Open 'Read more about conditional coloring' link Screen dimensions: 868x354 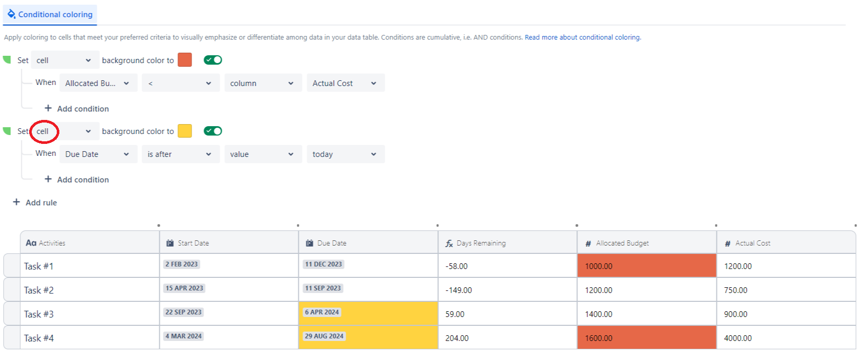582,38
